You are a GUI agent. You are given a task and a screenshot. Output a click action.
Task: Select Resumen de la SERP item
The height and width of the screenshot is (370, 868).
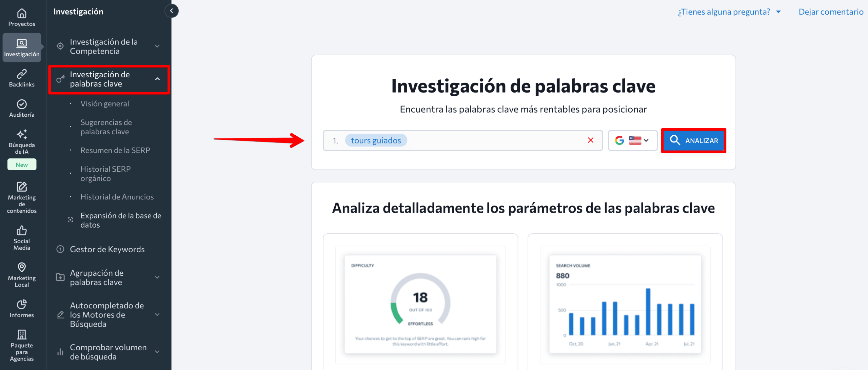tap(115, 150)
